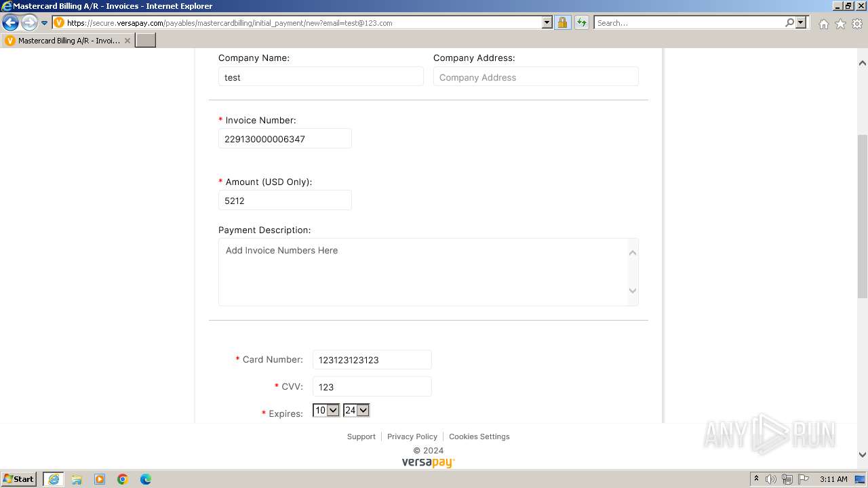Go back with the browser Back arrow
Image resolution: width=868 pixels, height=488 pixels.
10,23
